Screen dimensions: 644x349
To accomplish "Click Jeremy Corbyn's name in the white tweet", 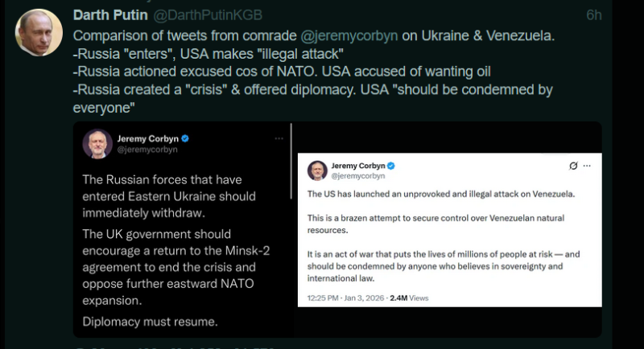I will tap(357, 166).
